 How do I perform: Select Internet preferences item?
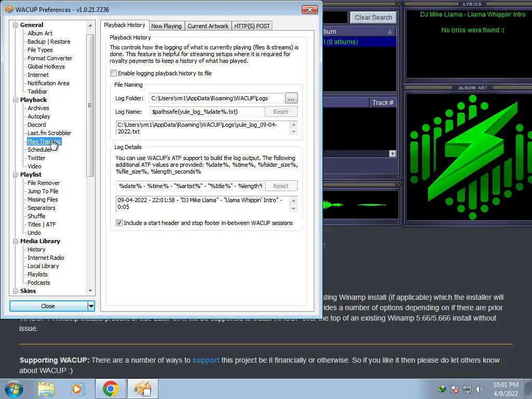pyautogui.click(x=38, y=75)
